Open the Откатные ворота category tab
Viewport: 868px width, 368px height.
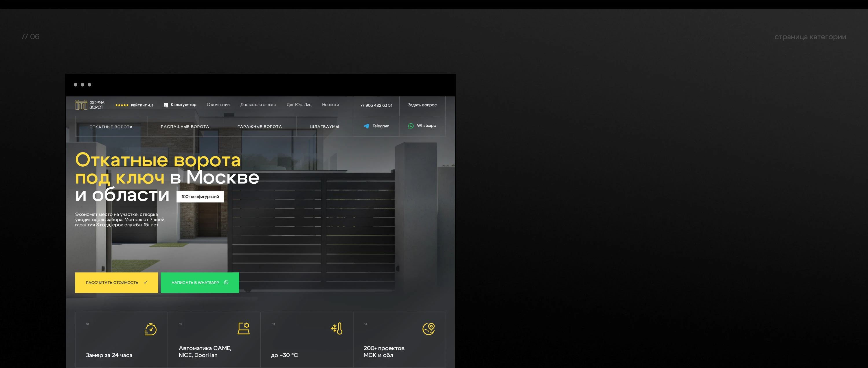[111, 127]
